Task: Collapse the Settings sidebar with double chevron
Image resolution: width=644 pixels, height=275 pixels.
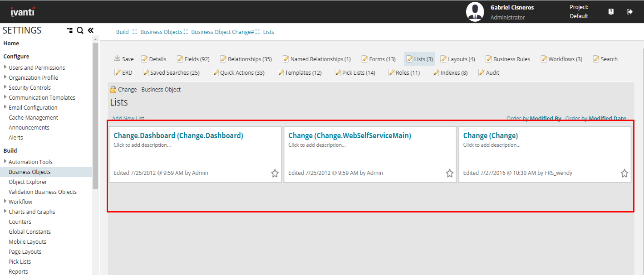Action: pyautogui.click(x=90, y=30)
